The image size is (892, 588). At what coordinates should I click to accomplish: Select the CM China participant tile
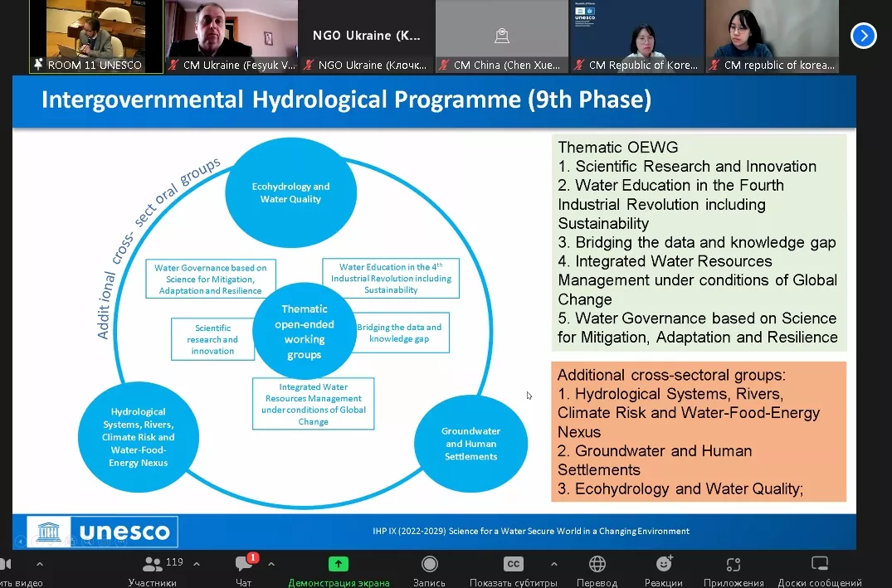click(x=501, y=36)
